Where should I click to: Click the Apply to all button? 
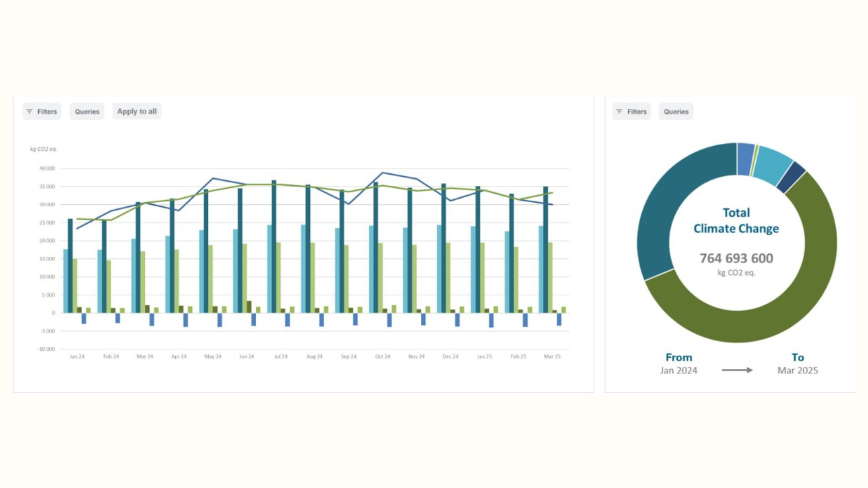[x=137, y=111]
